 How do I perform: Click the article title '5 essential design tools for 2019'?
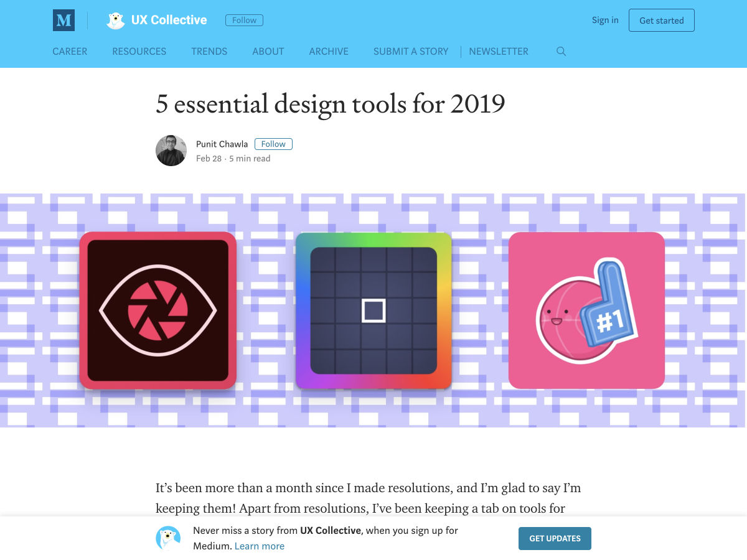click(331, 105)
